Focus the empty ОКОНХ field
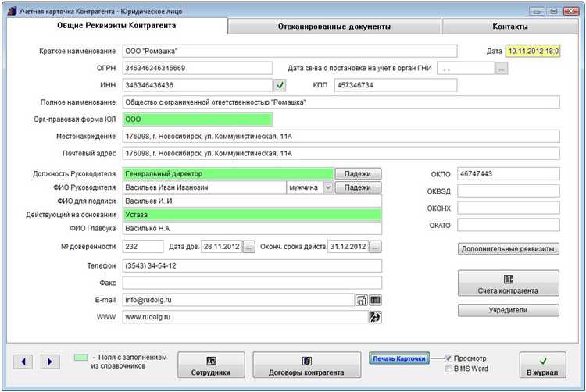Viewport: 586px width, 392px height. coord(509,208)
